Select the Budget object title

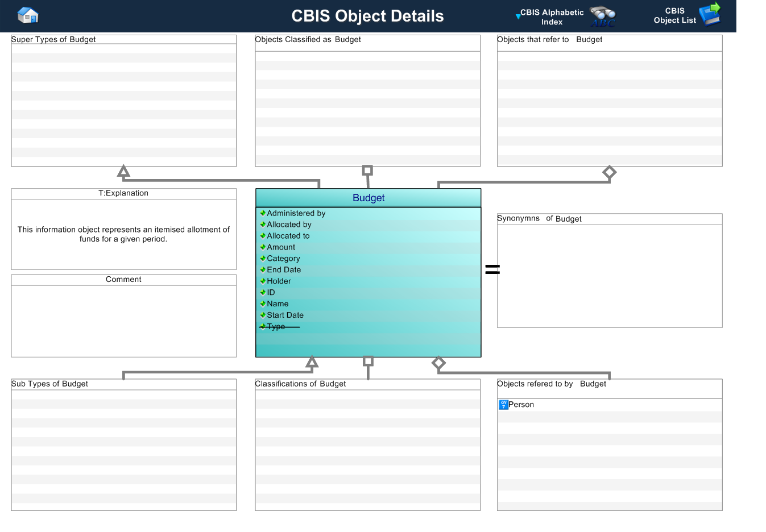coord(368,198)
